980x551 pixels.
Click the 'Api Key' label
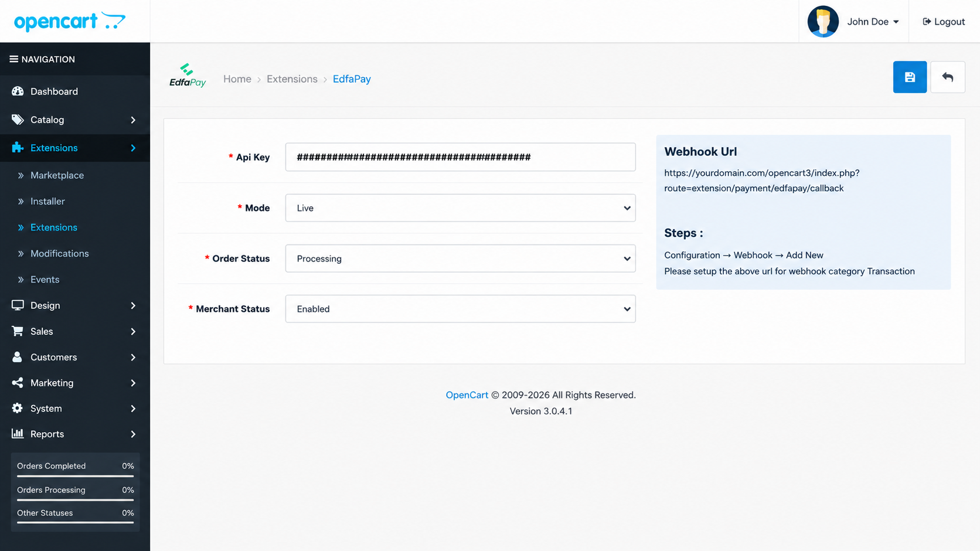coord(253,157)
